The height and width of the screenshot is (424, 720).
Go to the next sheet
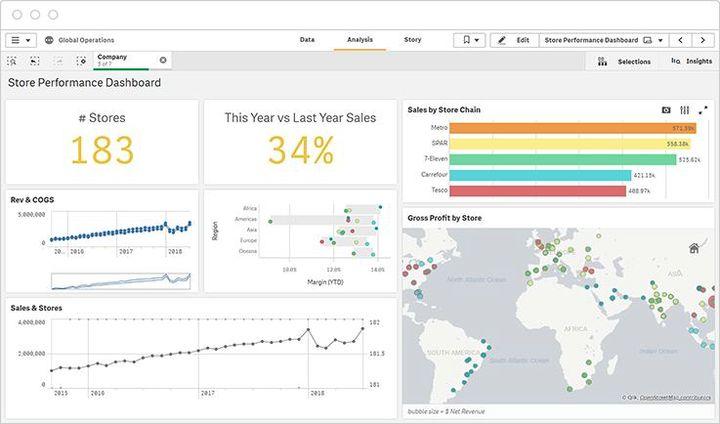pos(704,40)
